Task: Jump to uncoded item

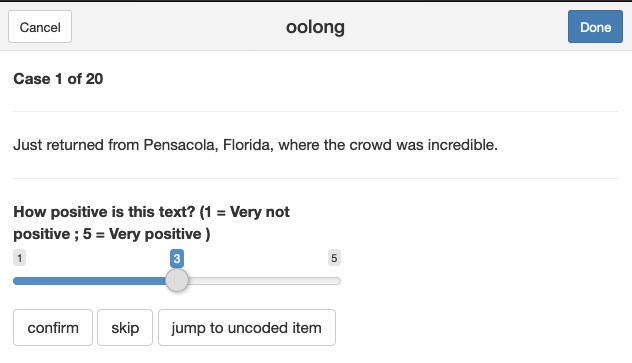Action: (x=247, y=328)
